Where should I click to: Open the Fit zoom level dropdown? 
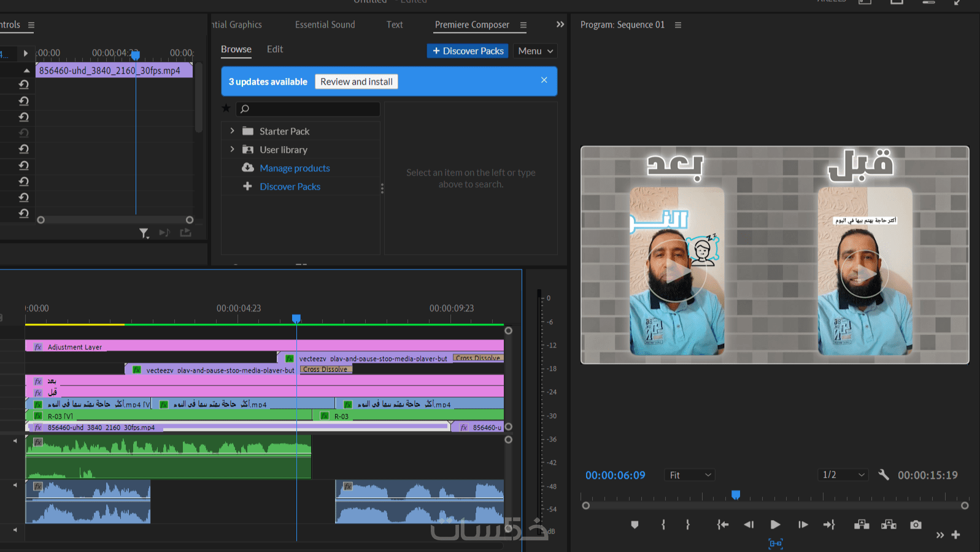point(690,475)
